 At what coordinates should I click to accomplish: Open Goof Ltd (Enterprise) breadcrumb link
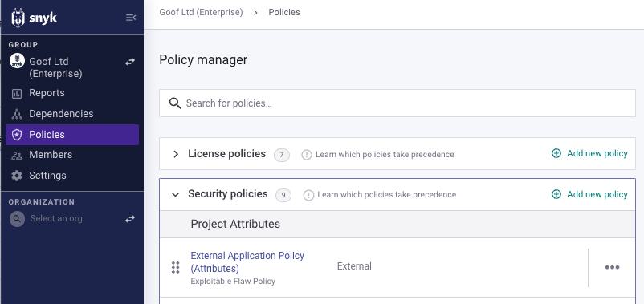click(201, 12)
